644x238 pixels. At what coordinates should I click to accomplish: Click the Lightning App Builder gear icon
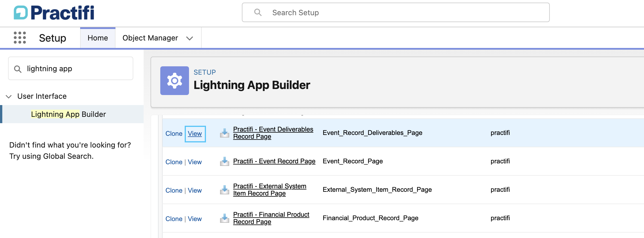[x=175, y=81]
